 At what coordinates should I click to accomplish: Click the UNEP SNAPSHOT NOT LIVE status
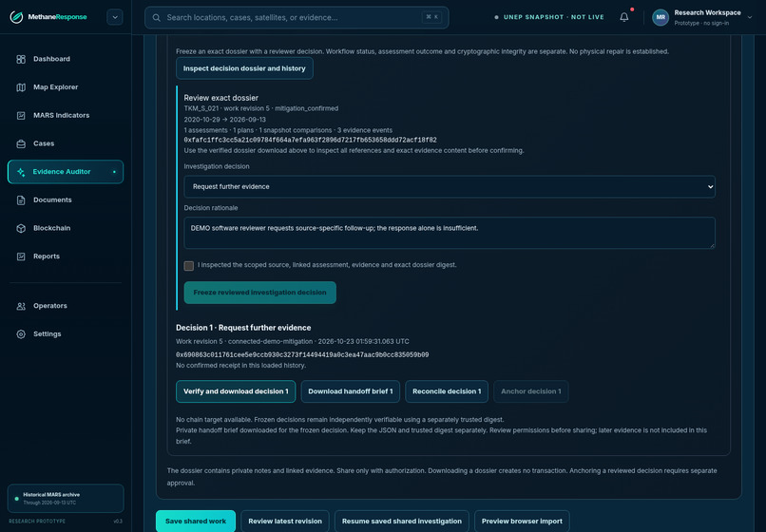point(549,17)
